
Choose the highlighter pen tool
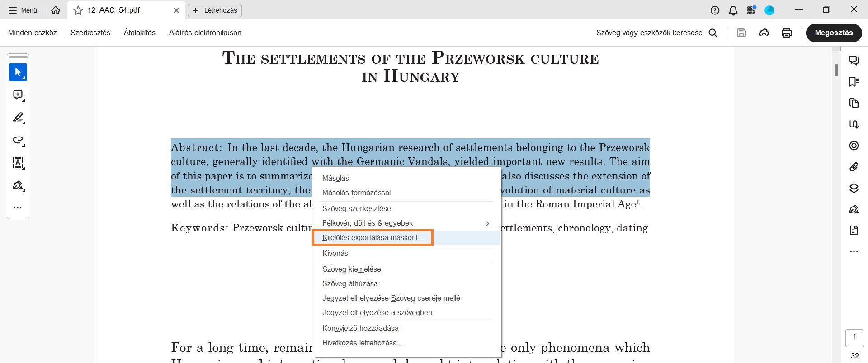[x=18, y=118]
